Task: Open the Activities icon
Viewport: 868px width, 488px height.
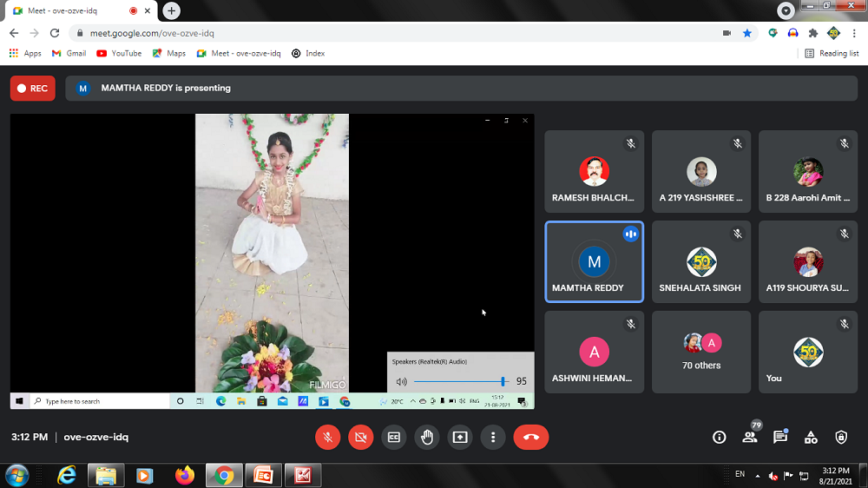Action: 811,438
